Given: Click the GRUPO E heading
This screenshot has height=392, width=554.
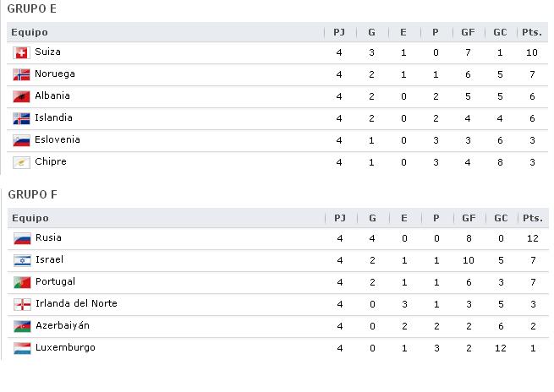Looking at the screenshot, I should (32, 8).
